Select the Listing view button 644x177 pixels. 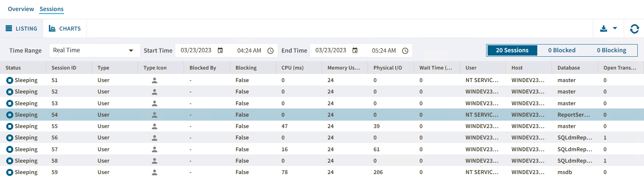point(21,29)
